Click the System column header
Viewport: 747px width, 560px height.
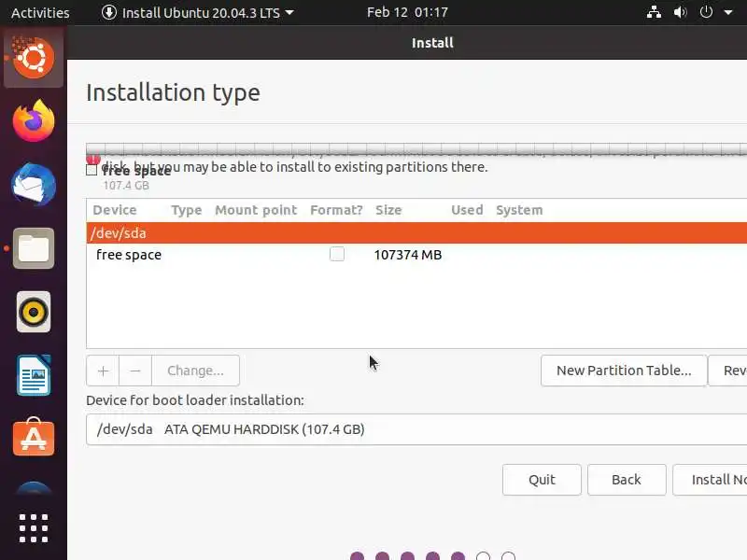[x=519, y=210]
